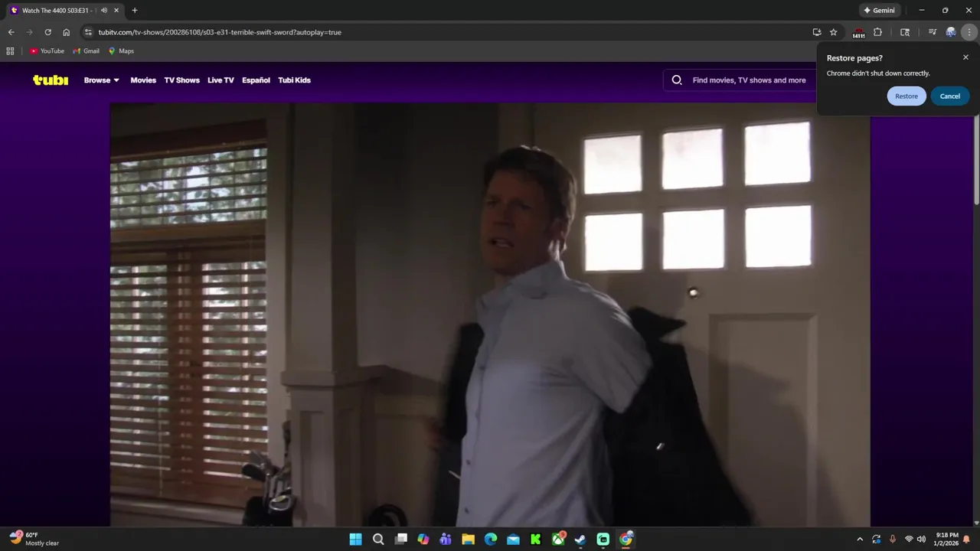Click the Tubi logo
Viewport: 980px width, 551px height.
coord(51,80)
